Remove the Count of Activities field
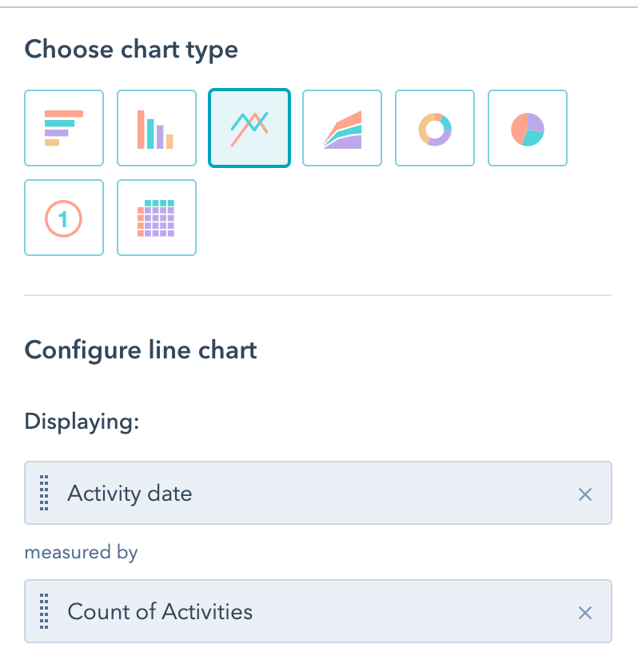 pos(585,613)
